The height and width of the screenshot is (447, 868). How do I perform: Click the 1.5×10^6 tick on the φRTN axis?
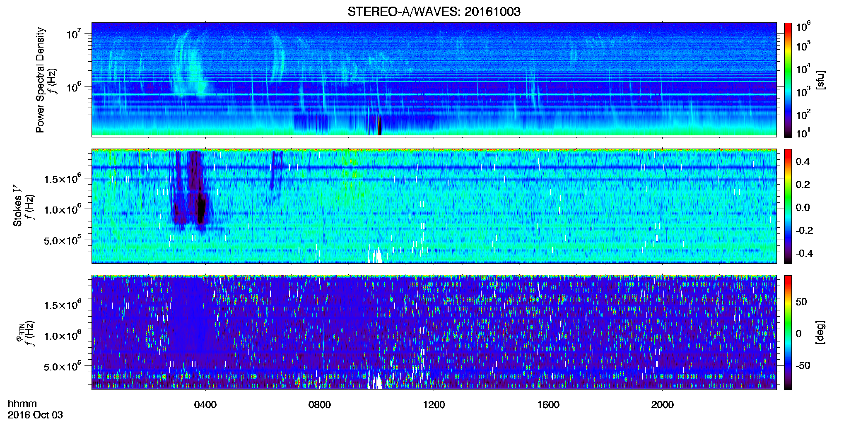pos(63,305)
